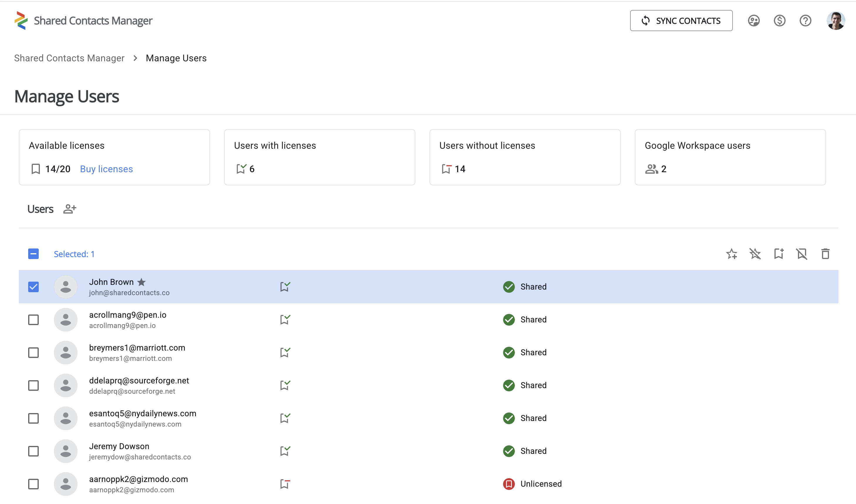856x504 pixels.
Task: Click the remove license crossed-bookmark icon
Action: [x=802, y=254]
